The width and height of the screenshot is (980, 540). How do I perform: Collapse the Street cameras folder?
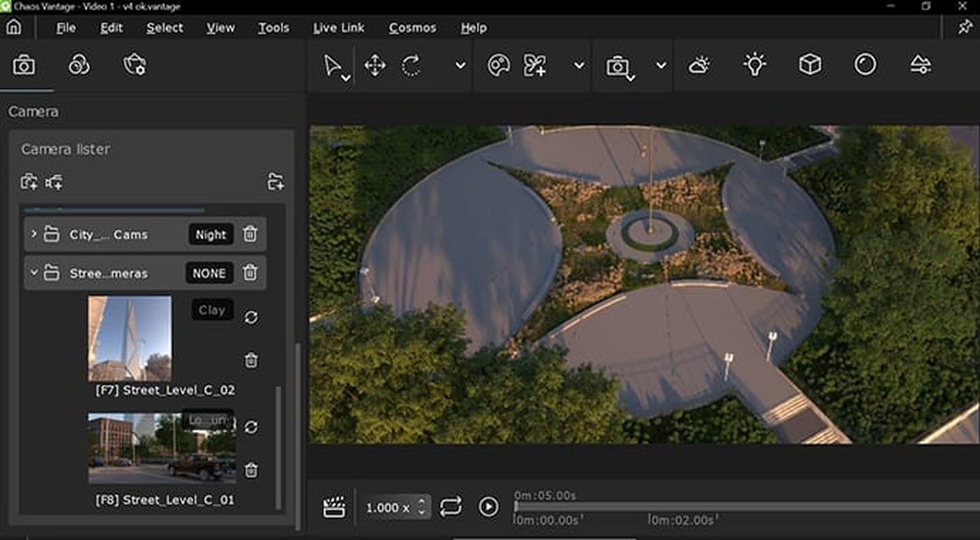[34, 273]
